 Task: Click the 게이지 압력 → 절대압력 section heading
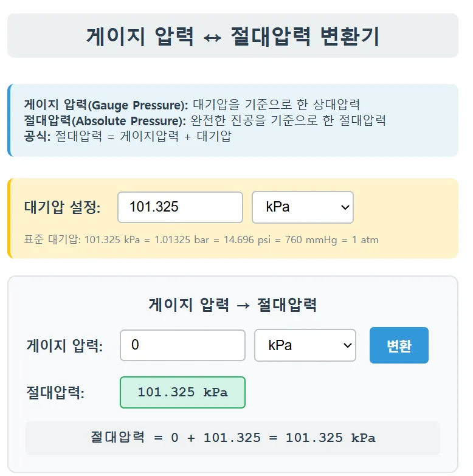233,305
